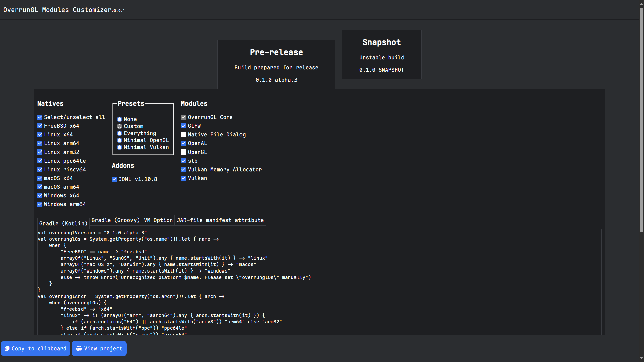Open the VM Option tab
This screenshot has height=362, width=644.
coord(158,220)
